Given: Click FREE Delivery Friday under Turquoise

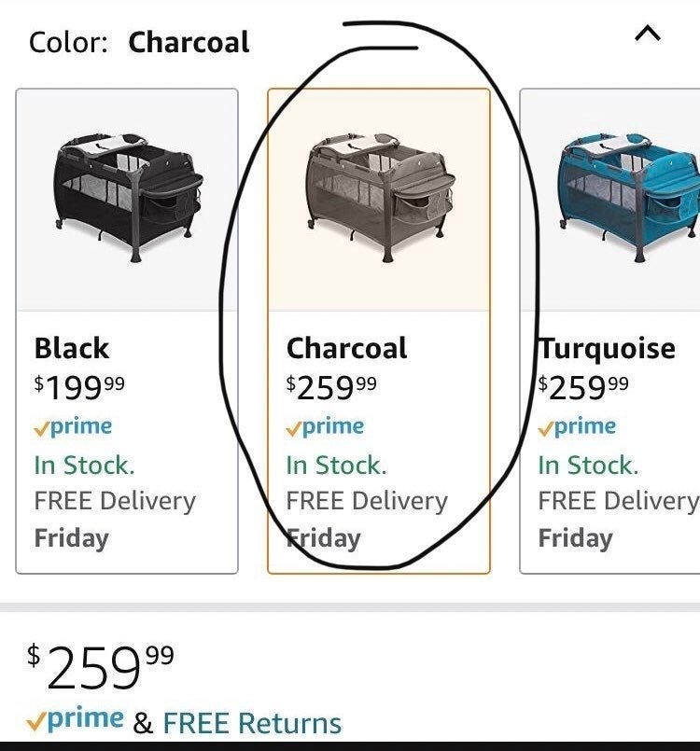Looking at the screenshot, I should click(619, 520).
